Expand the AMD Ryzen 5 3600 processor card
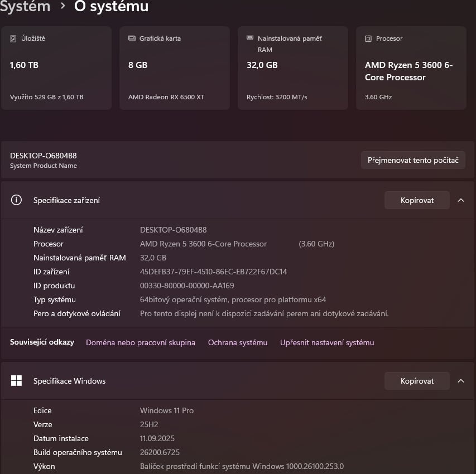This screenshot has height=474, width=476. pos(411,67)
